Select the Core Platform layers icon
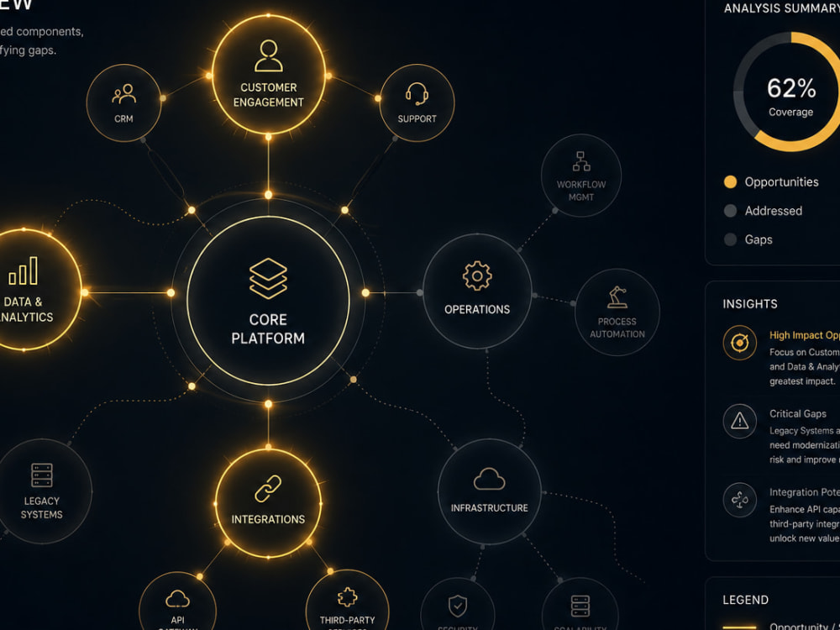 269,279
